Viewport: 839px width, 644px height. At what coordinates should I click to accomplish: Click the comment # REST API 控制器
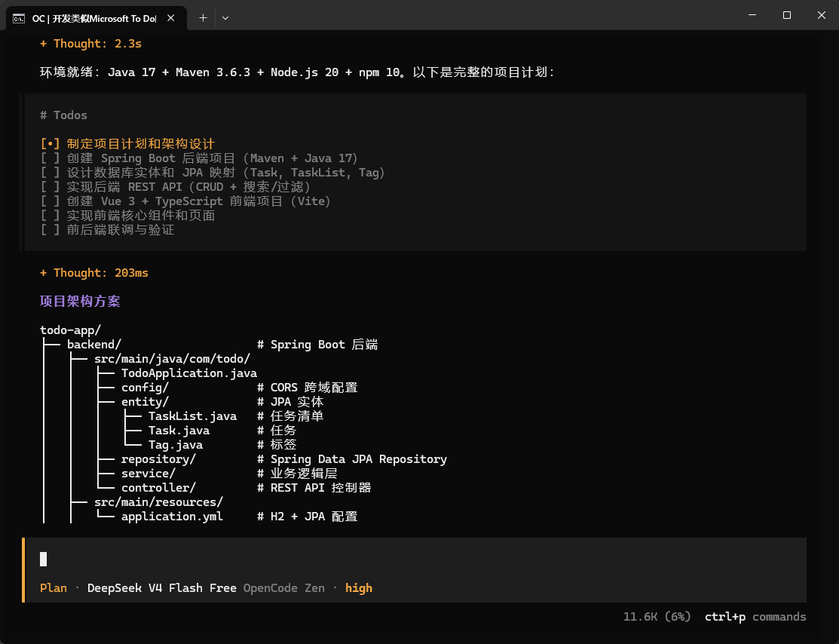pos(314,488)
